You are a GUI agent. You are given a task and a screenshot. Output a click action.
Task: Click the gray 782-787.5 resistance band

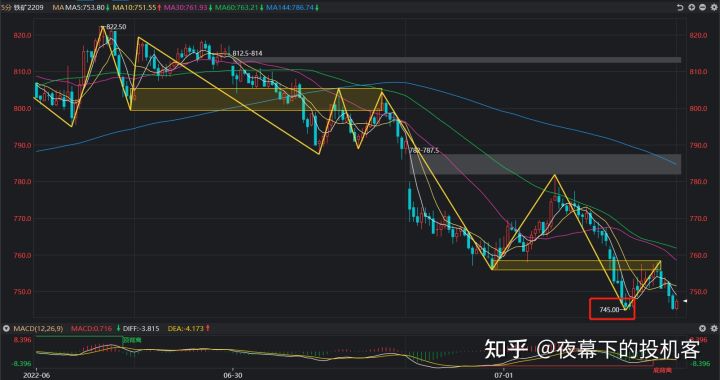pyautogui.click(x=545, y=164)
